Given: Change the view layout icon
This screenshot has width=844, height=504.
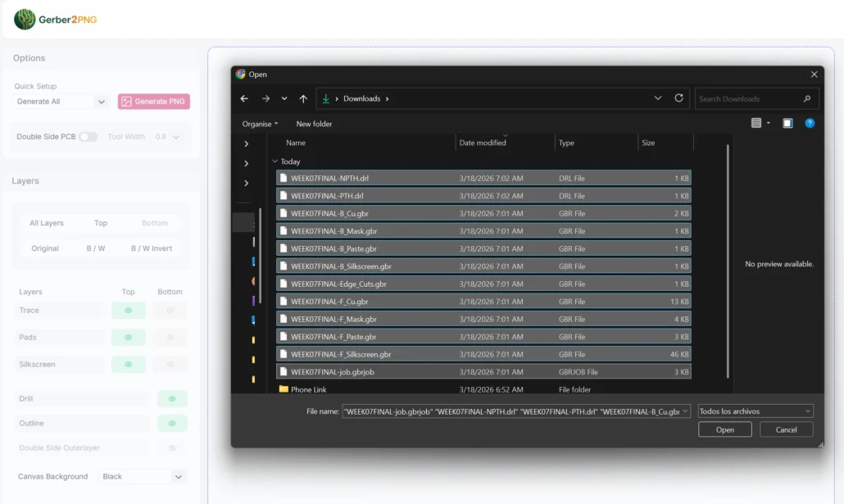Looking at the screenshot, I should point(756,123).
